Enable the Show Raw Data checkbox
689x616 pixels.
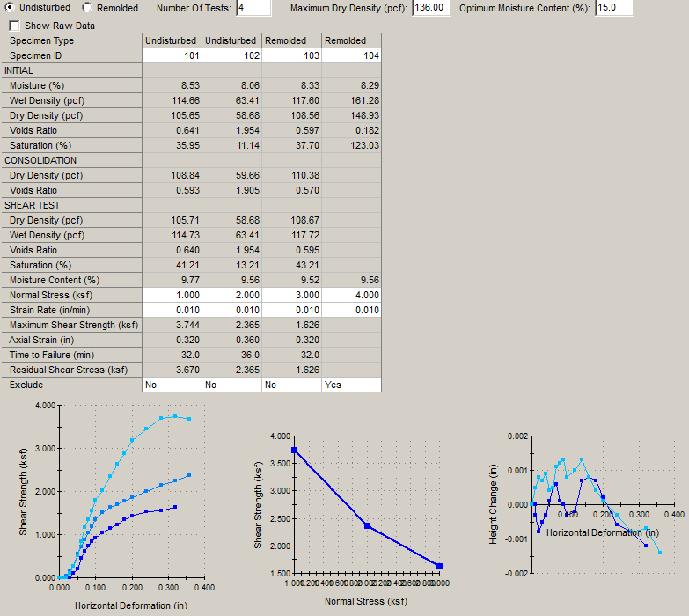click(15, 26)
